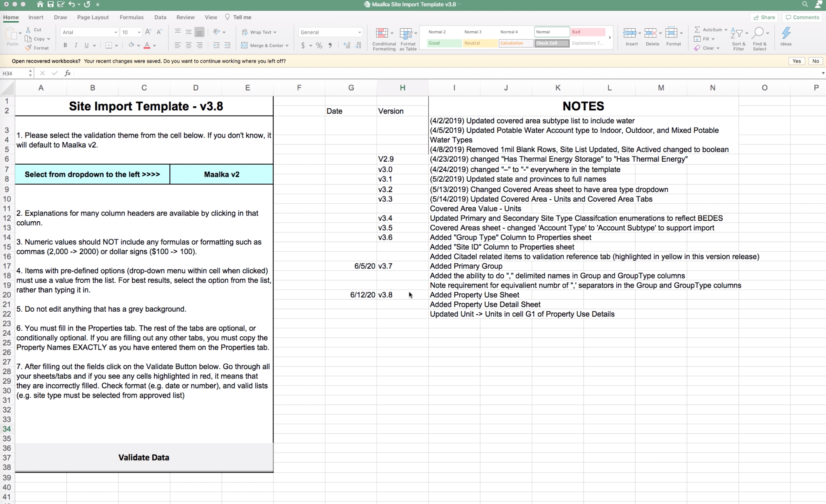The image size is (826, 504).
Task: Click Yes to open recovered workbooks
Action: coord(797,61)
